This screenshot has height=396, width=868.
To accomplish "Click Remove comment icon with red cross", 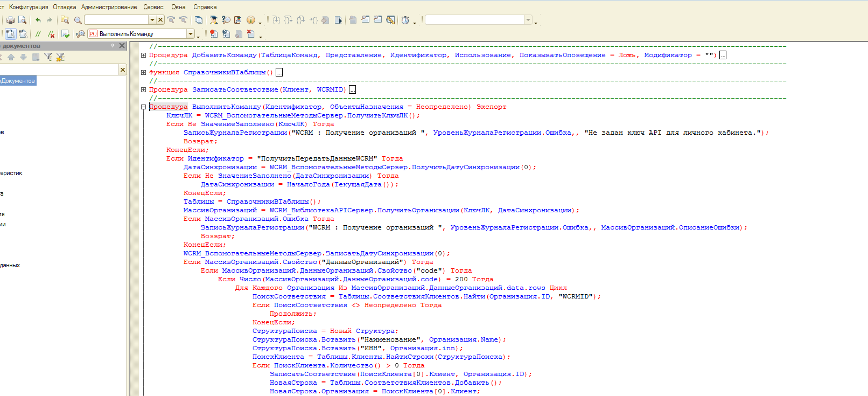I will click(51, 33).
